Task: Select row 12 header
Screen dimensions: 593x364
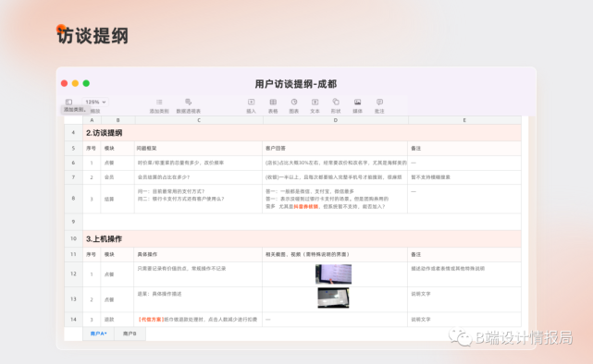Action: tap(73, 274)
